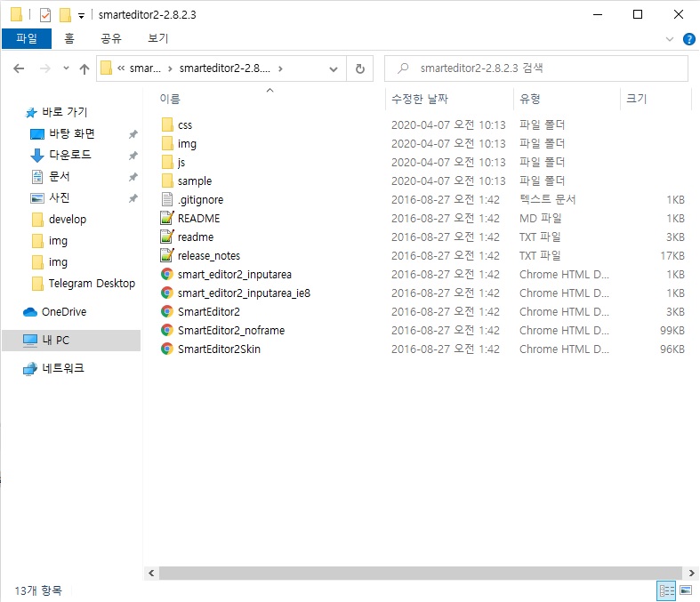The width and height of the screenshot is (700, 602).
Task: Select SmartEditor2_noframe Chrome icon
Action: click(x=167, y=331)
